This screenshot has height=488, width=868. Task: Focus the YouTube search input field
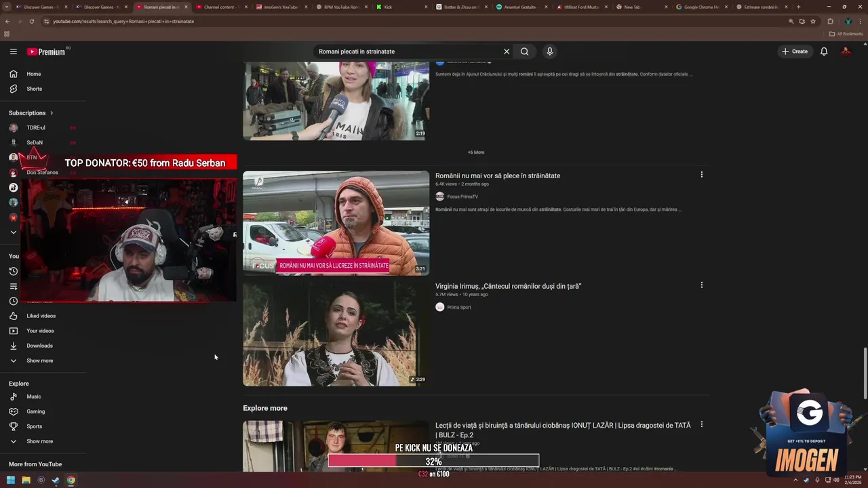[x=407, y=52]
